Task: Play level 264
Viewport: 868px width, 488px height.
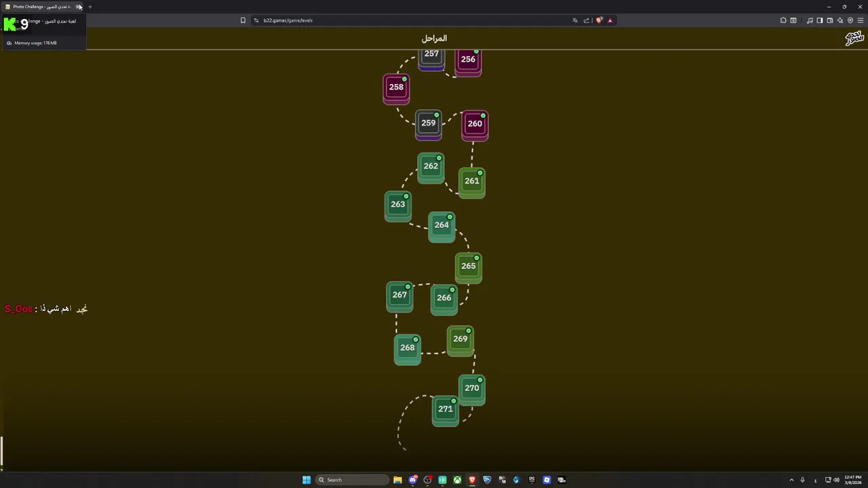Action: (441, 226)
